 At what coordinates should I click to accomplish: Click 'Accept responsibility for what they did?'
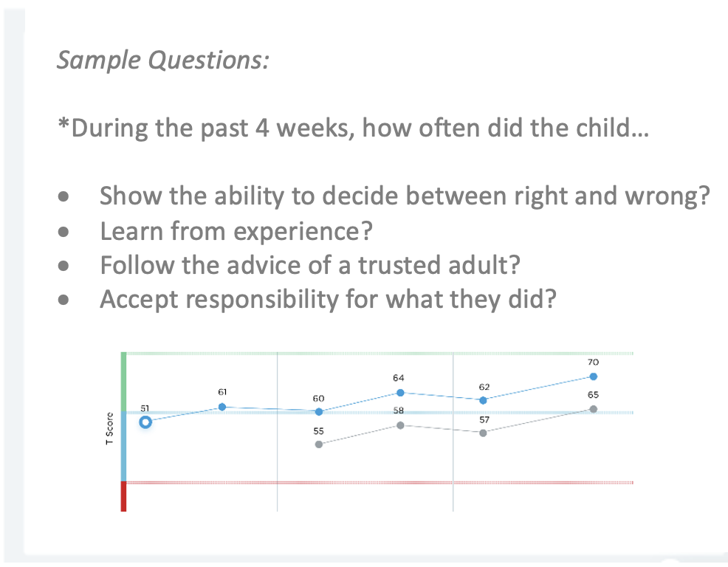tap(329, 300)
